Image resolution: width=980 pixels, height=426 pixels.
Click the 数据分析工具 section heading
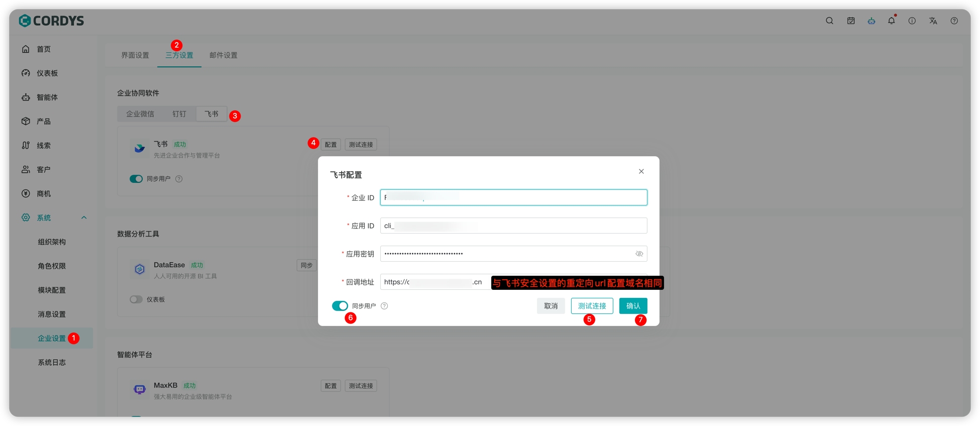click(x=138, y=234)
